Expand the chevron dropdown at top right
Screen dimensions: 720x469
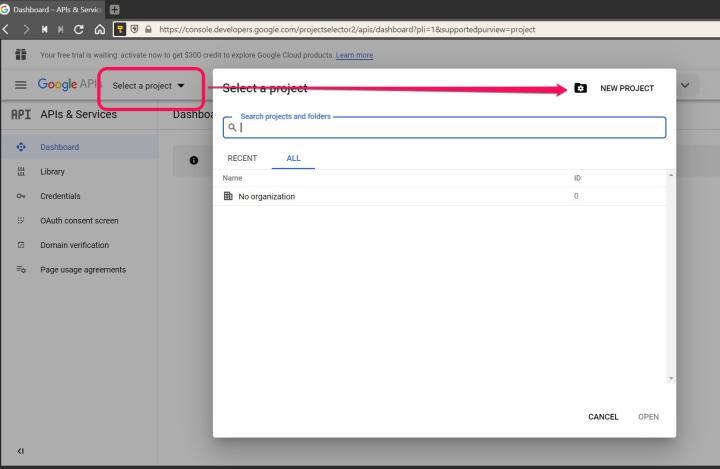click(x=686, y=85)
